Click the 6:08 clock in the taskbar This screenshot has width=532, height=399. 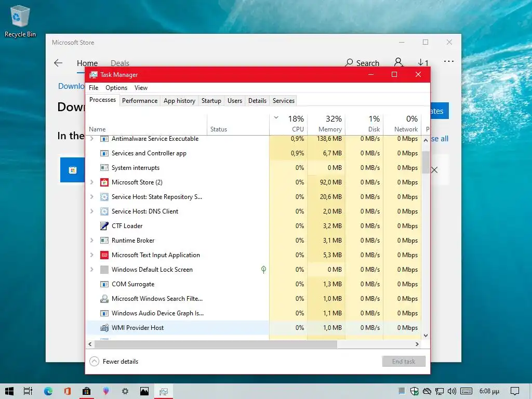point(489,392)
